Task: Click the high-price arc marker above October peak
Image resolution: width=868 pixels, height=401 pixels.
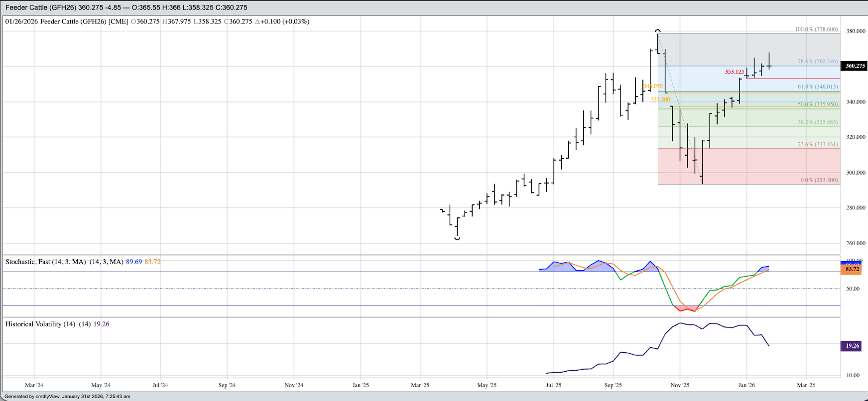Action: pos(658,31)
